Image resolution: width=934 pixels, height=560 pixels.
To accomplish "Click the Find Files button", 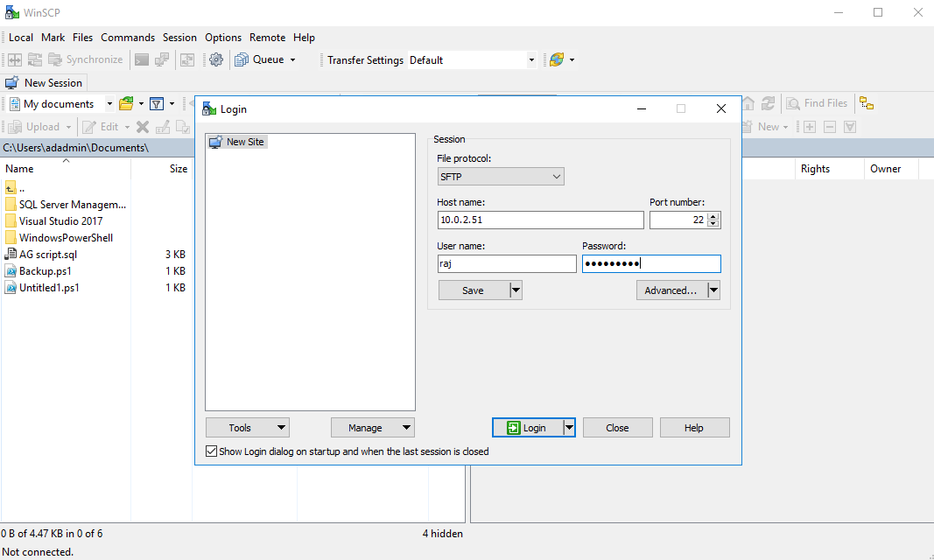I will pyautogui.click(x=818, y=103).
